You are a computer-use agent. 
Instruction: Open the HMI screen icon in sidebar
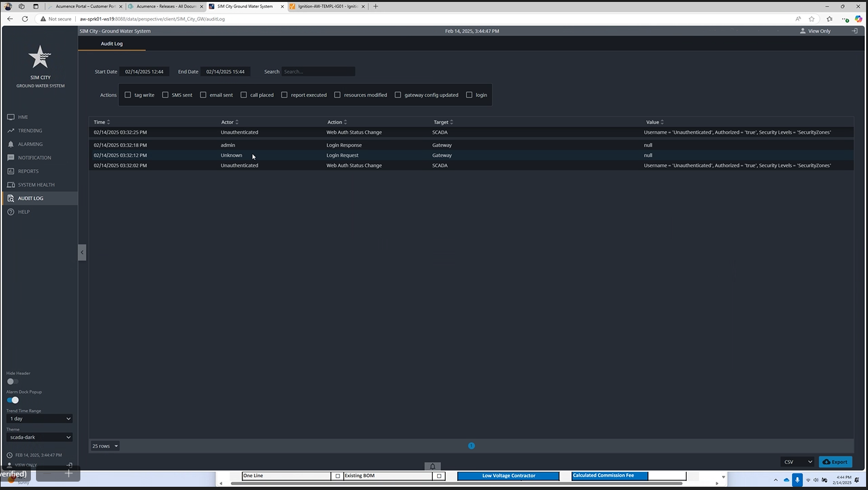11,117
